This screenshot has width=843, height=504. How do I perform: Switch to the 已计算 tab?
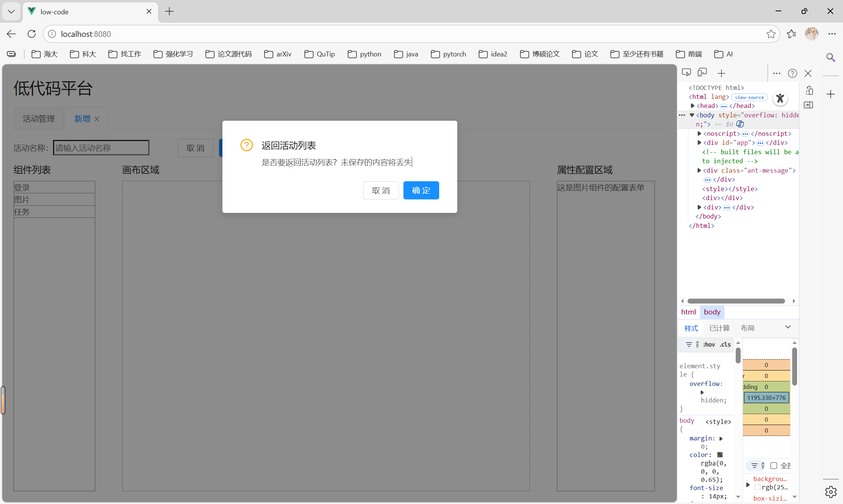(x=719, y=328)
